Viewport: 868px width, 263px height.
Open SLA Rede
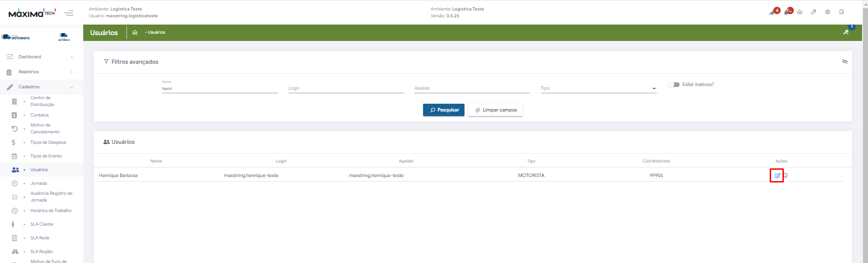click(40, 238)
